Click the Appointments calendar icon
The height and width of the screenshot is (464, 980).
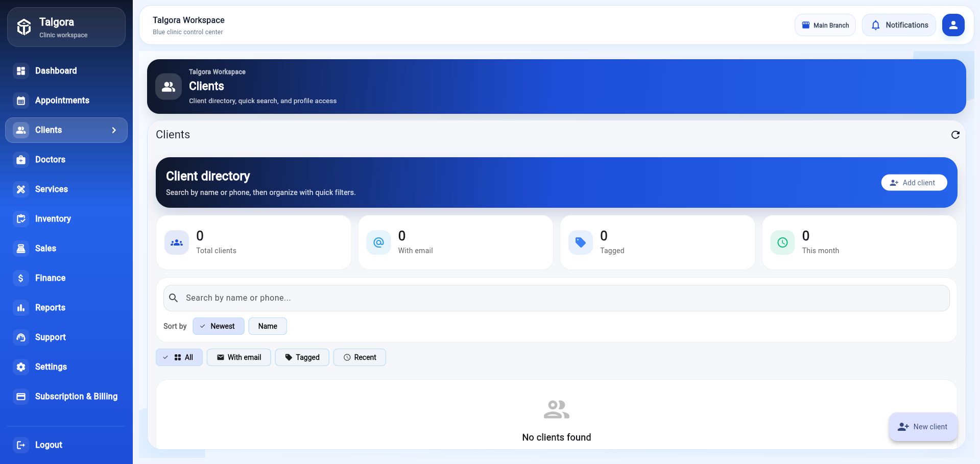tap(21, 101)
